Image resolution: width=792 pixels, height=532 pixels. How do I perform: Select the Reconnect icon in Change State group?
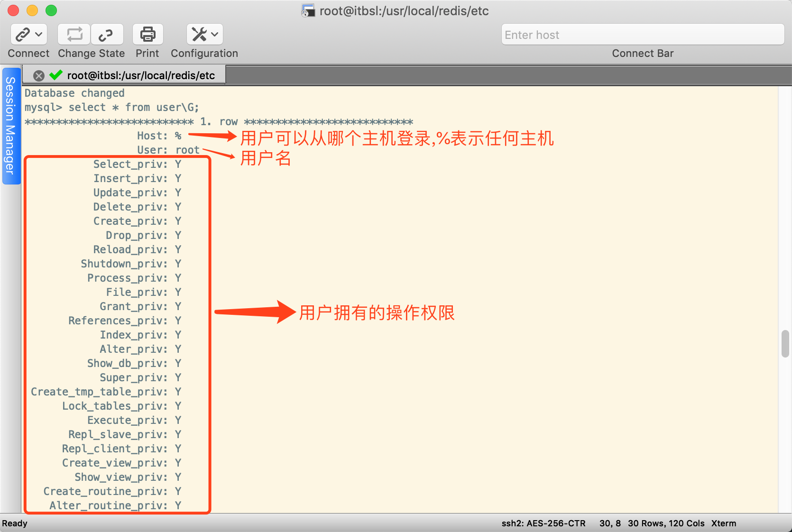point(74,34)
